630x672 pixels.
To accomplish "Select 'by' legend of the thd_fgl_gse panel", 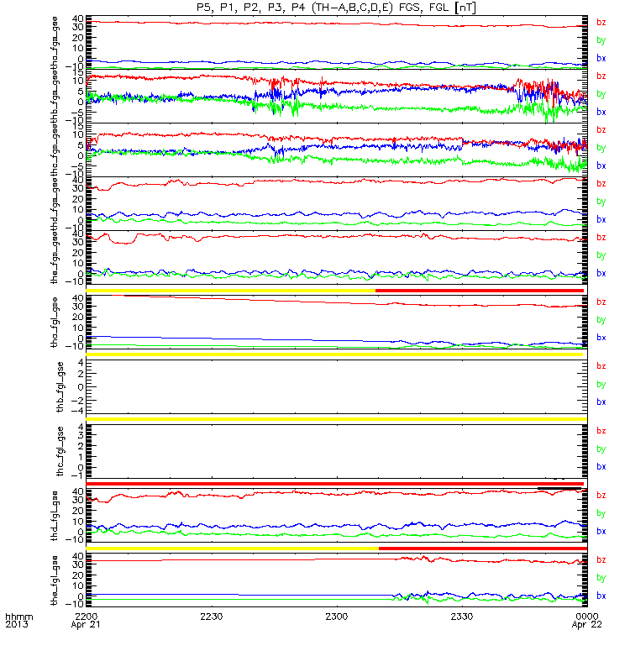I will coord(601,513).
